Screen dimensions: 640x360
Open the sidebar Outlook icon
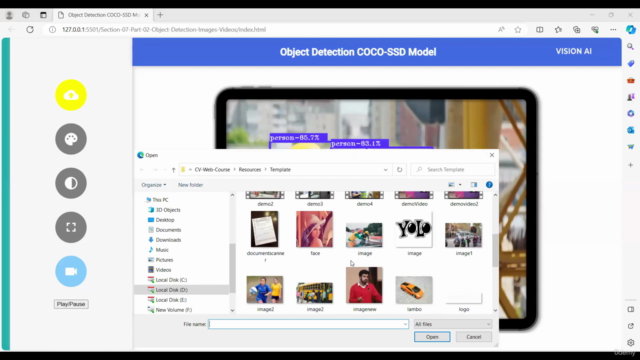pyautogui.click(x=631, y=130)
